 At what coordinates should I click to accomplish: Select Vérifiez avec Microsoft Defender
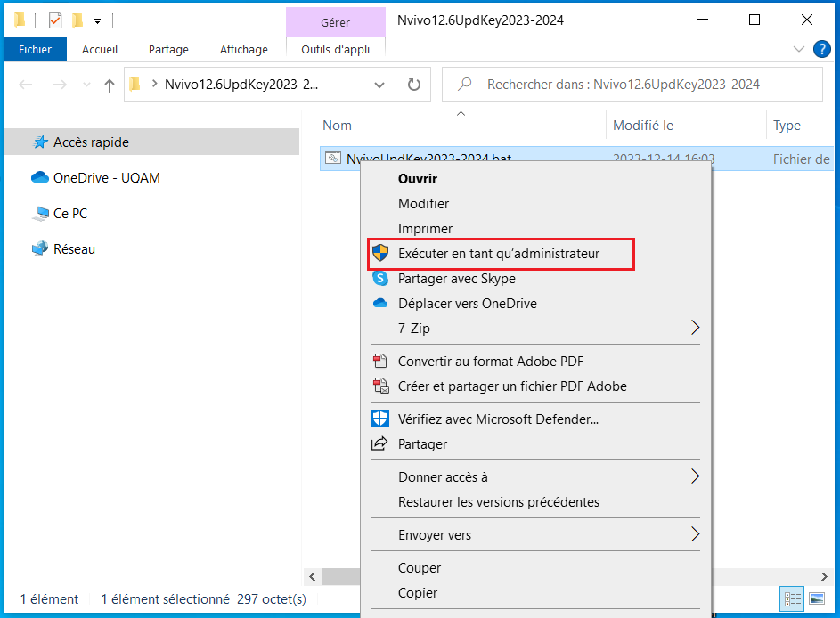pyautogui.click(x=498, y=419)
